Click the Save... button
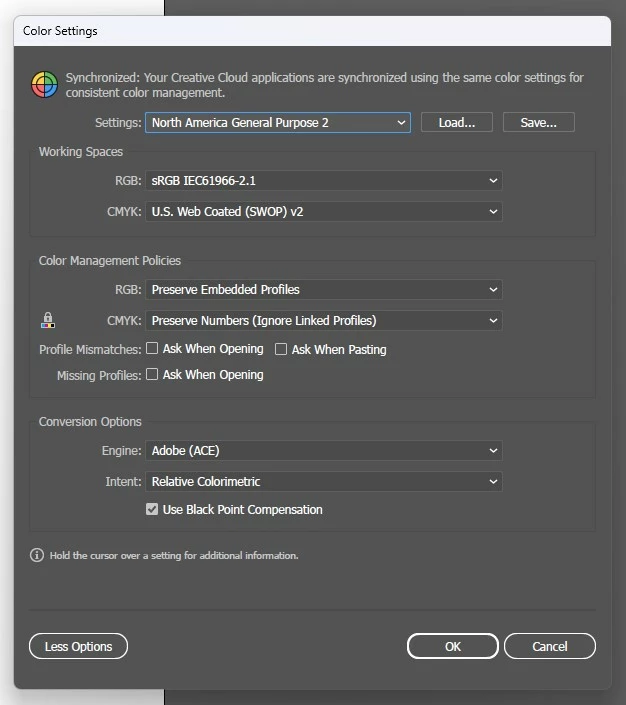Viewport: 626px width, 705px height. [538, 122]
